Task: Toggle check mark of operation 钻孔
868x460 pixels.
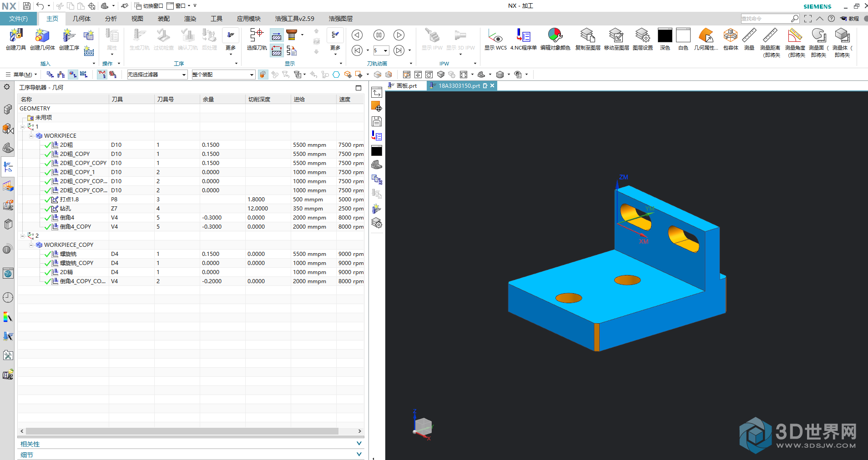Action: pos(47,209)
